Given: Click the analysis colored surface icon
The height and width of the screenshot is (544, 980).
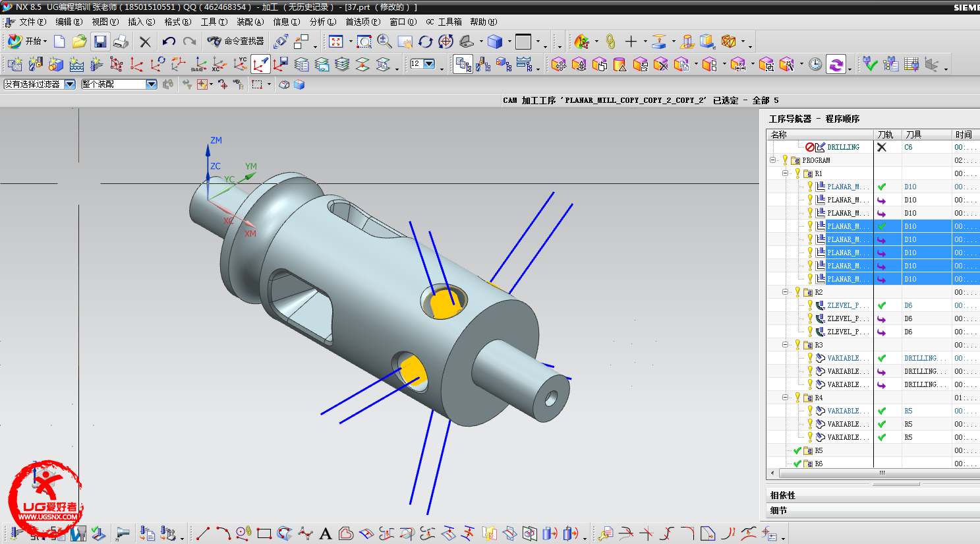Looking at the screenshot, I should click(x=581, y=42).
